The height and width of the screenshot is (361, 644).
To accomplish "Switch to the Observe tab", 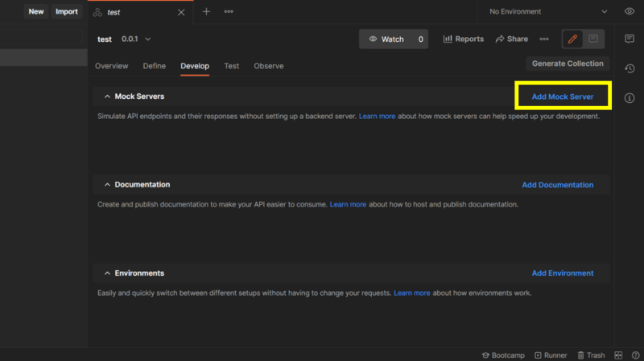I will pos(269,66).
